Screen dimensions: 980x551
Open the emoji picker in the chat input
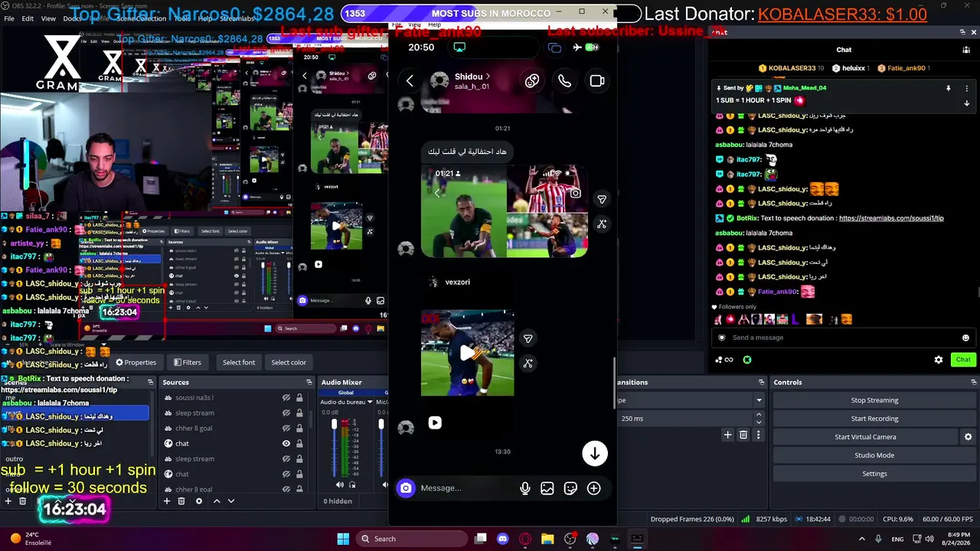(965, 337)
